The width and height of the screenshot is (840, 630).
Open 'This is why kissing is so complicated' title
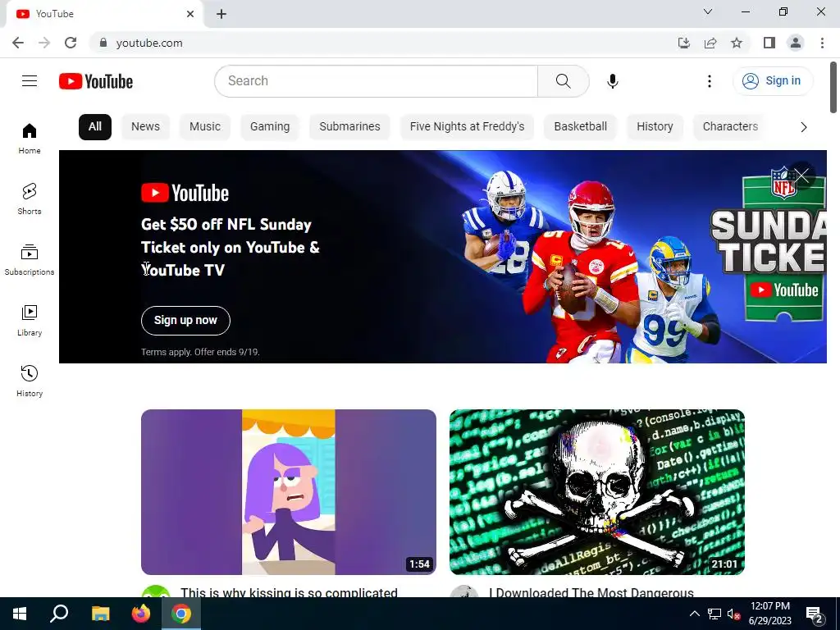(289, 592)
